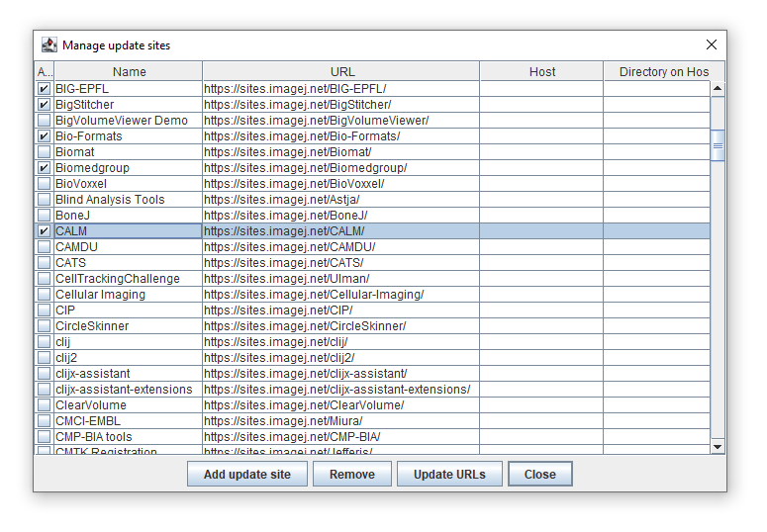Enable the CellTrackingChallenge checkbox
767x532 pixels.
pyautogui.click(x=44, y=278)
